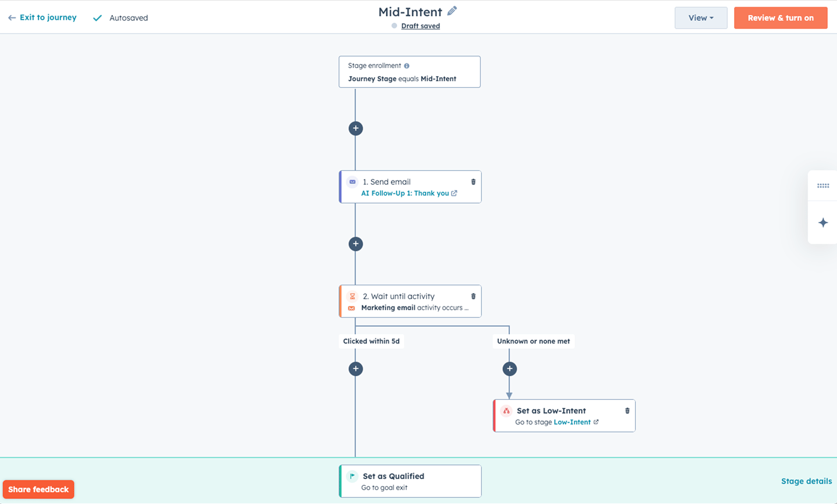This screenshot has width=837, height=504.
Task: Add an action on the Clicked within 5d branch
Action: [356, 369]
